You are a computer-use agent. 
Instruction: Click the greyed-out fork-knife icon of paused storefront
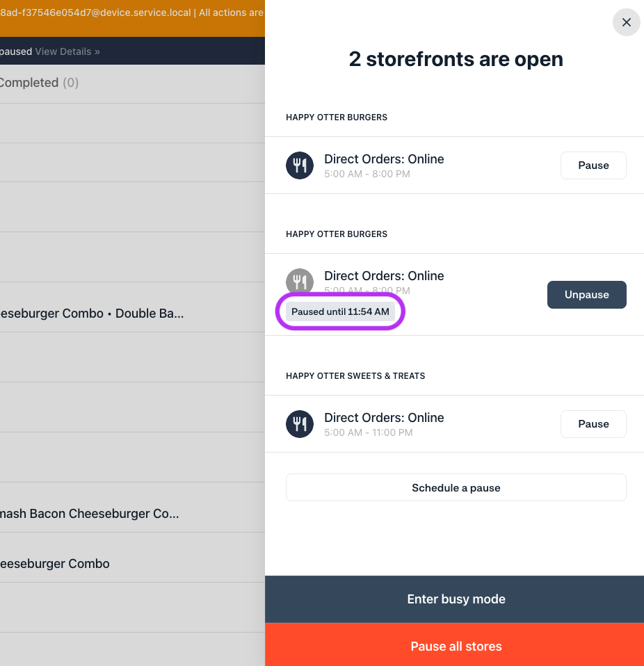(x=300, y=282)
